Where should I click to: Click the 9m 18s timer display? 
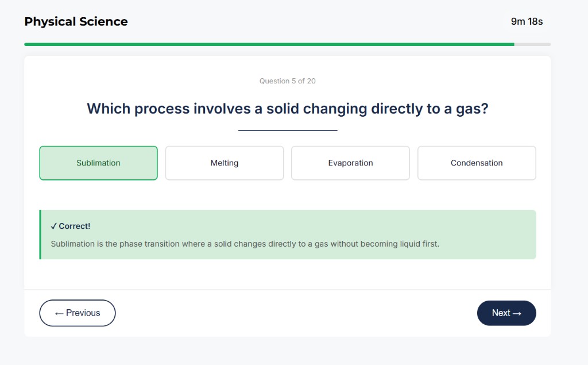526,21
